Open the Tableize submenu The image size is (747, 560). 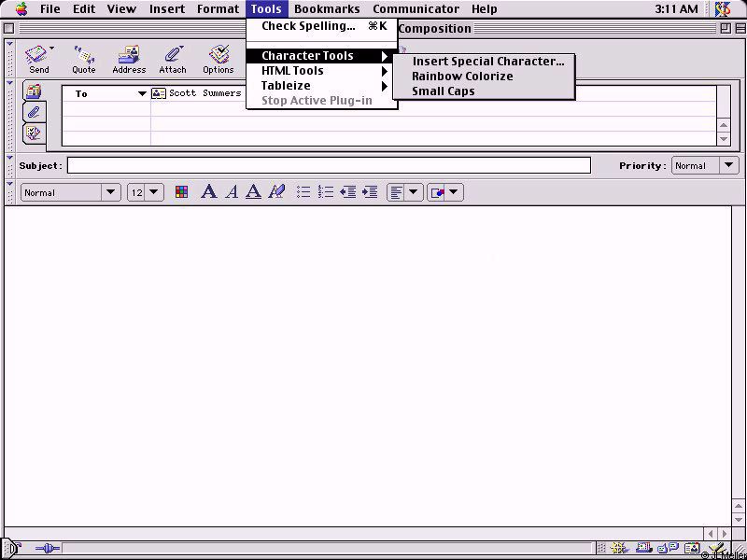click(x=321, y=86)
